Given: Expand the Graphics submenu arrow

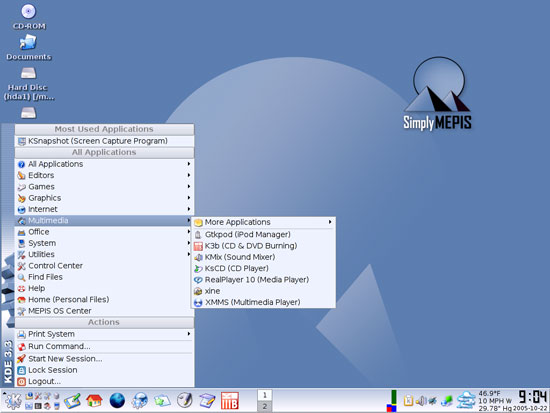Looking at the screenshot, I should click(189, 198).
